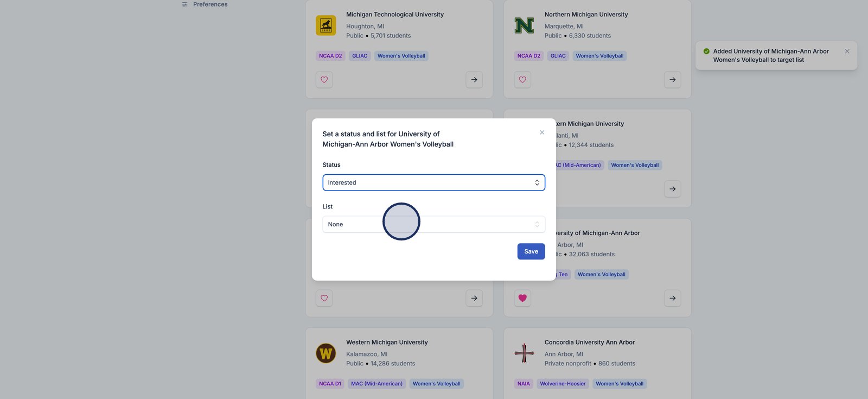
Task: Close the status and list dialog
Action: (x=542, y=132)
